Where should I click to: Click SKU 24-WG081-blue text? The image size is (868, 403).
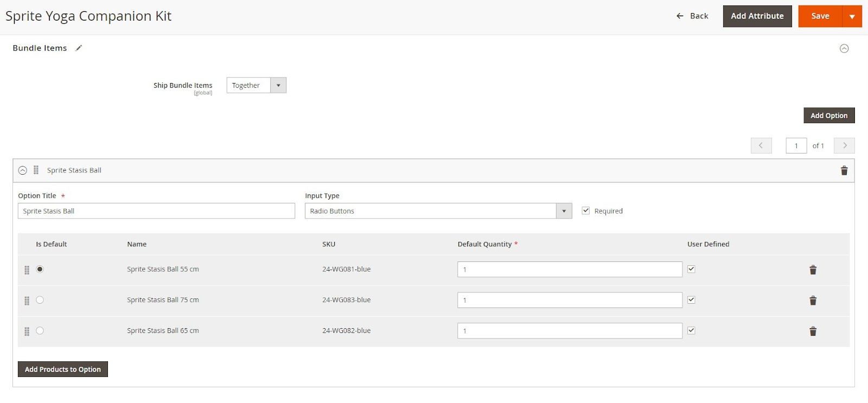pos(347,269)
